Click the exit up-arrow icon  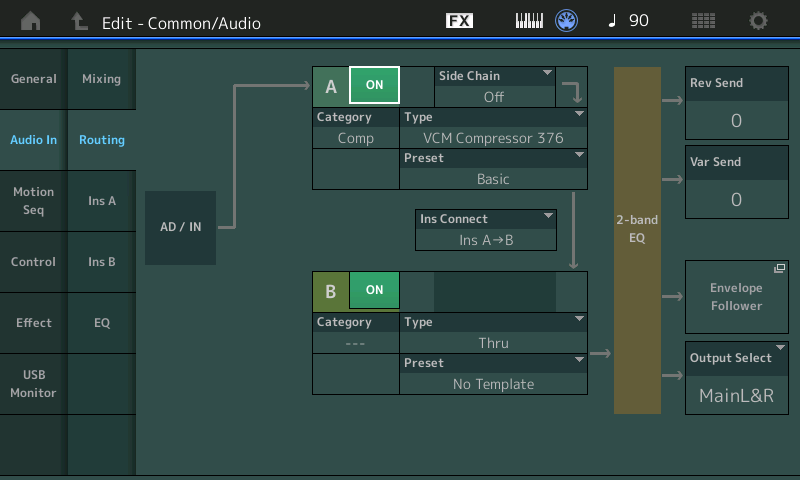click(79, 21)
